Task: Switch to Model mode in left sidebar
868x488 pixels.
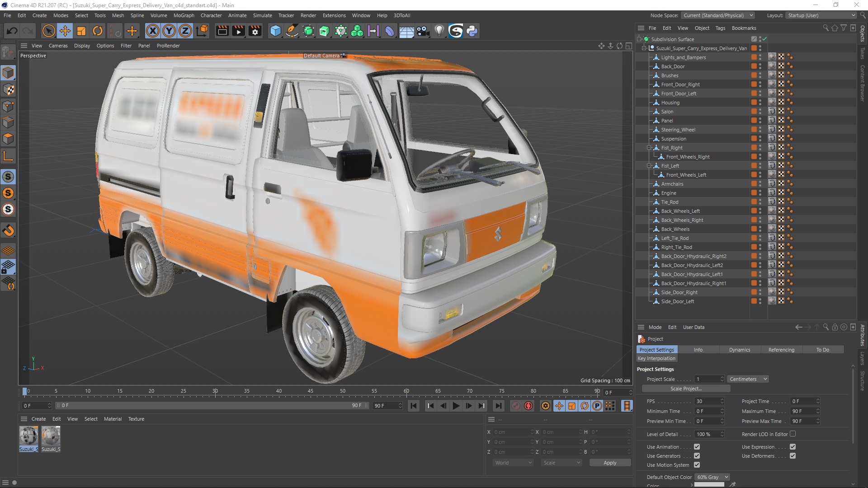Action: 8,73
